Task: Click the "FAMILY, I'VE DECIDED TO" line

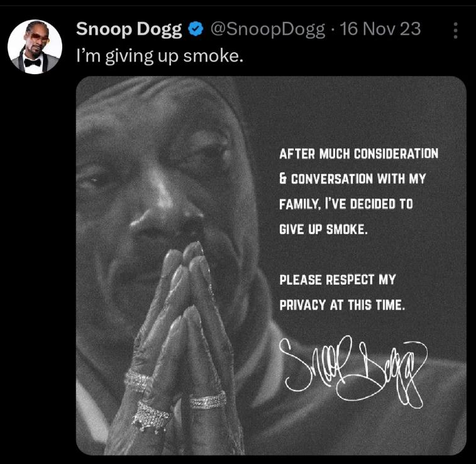Action: pyautogui.click(x=346, y=204)
